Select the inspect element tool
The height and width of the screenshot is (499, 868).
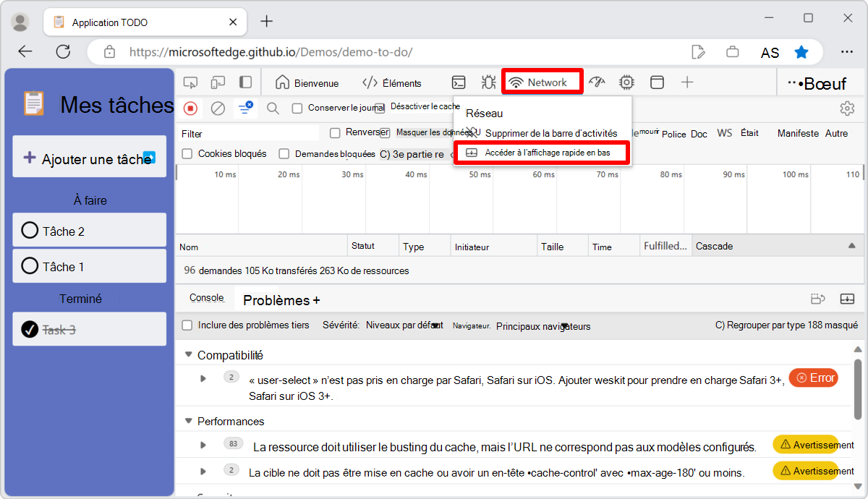click(x=190, y=82)
